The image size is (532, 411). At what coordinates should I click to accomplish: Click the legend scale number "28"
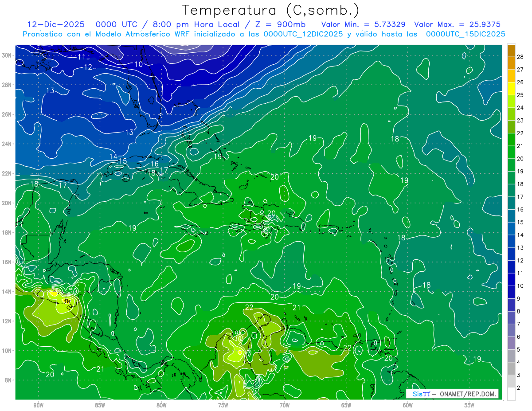pos(520,57)
